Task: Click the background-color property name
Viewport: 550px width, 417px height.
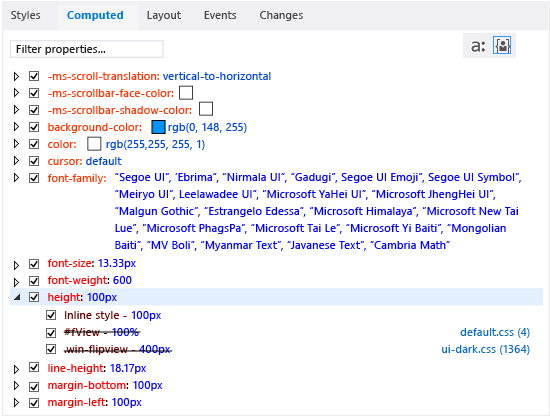Action: [95, 127]
